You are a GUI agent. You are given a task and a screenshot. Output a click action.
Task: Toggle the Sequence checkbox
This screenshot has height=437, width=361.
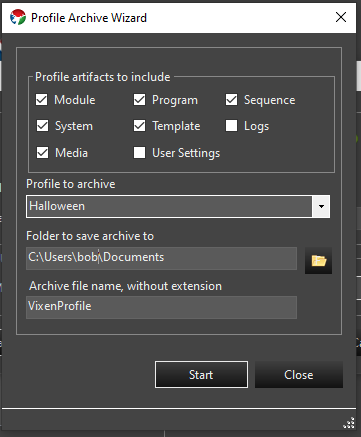[x=231, y=100]
